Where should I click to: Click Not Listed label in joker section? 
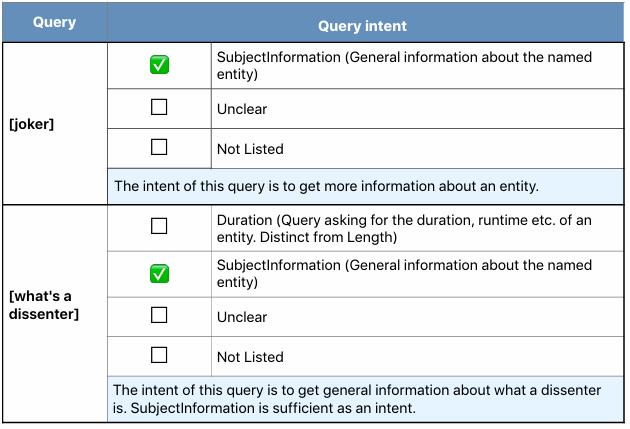click(x=250, y=149)
